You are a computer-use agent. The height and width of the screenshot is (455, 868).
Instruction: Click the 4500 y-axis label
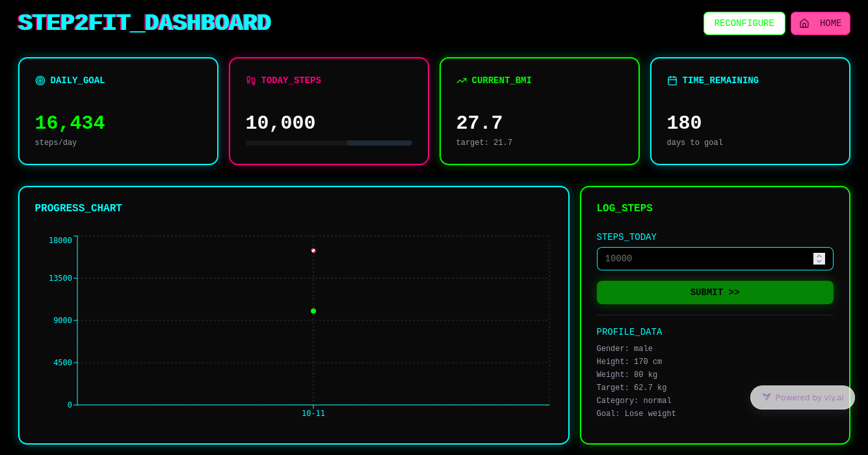[x=63, y=363]
